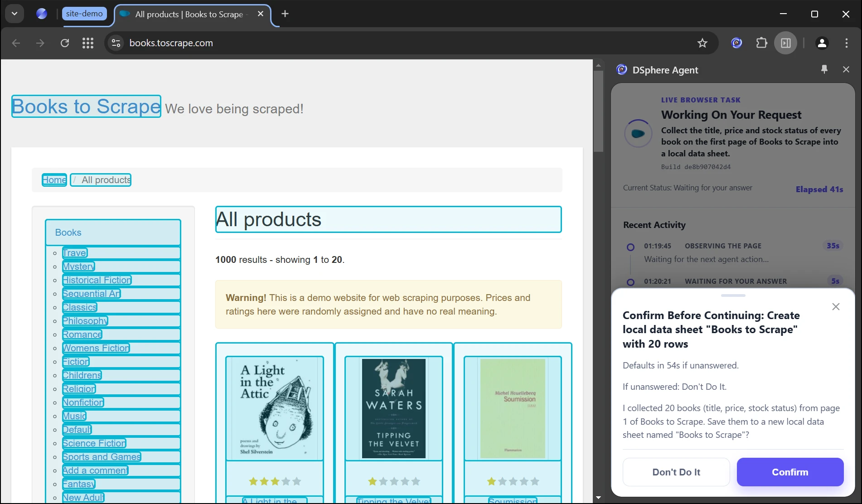Grab the dialog drag handle bar
862x504 pixels.
(733, 296)
